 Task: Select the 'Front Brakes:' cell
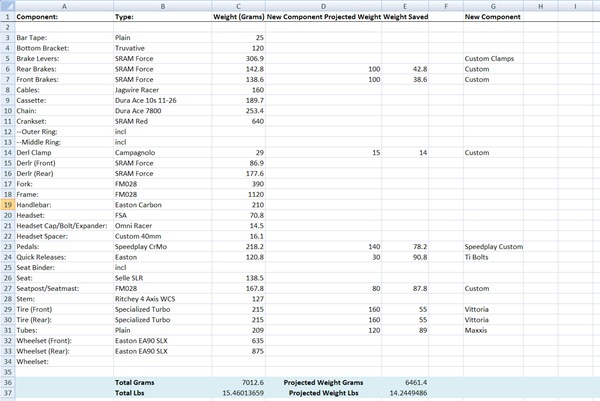click(64, 80)
